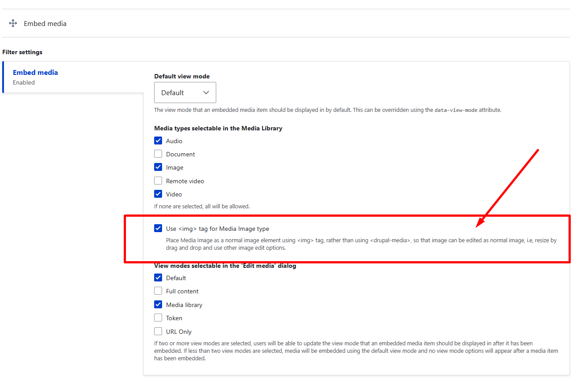This screenshot has width=580, height=392.
Task: Enable the Full content view mode
Action: pos(158,291)
